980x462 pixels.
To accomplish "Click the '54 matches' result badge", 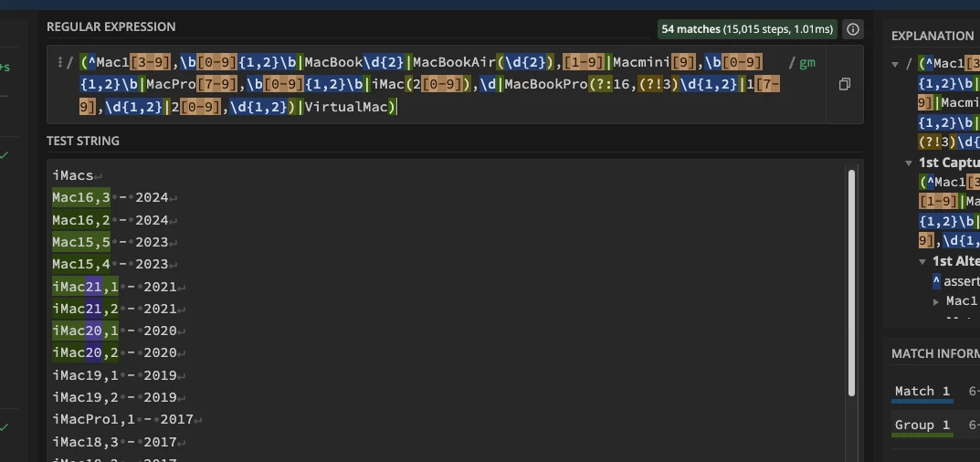I will point(747,28).
